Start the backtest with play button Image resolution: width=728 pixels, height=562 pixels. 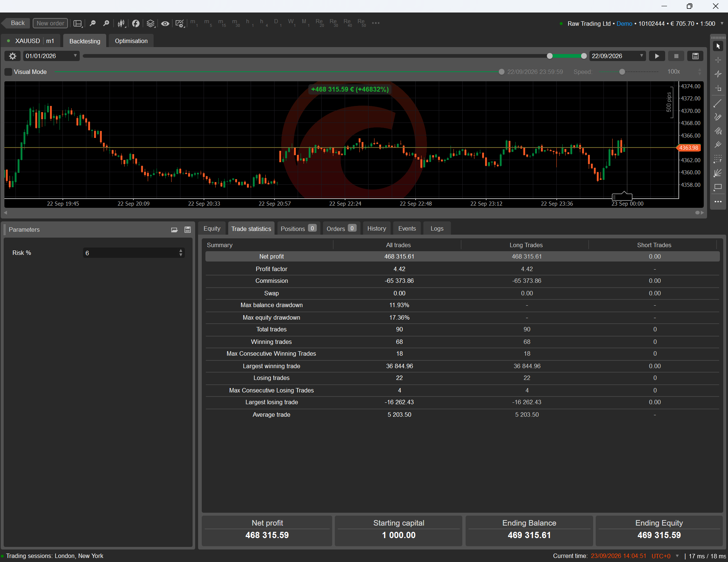[x=657, y=56]
